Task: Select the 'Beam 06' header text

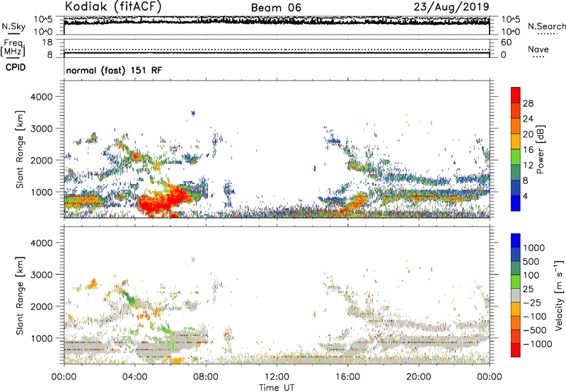Action: pos(276,8)
